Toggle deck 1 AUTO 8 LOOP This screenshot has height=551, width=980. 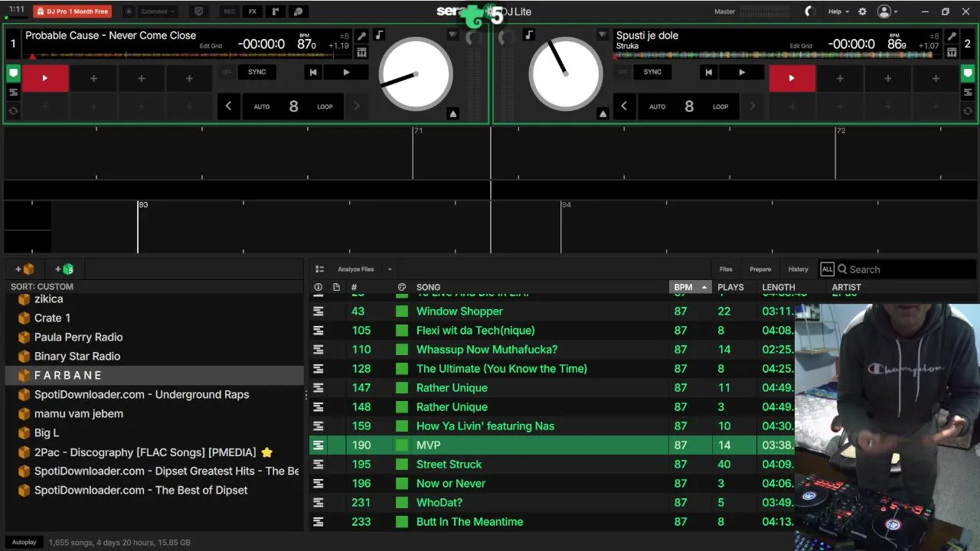pyautogui.click(x=293, y=106)
